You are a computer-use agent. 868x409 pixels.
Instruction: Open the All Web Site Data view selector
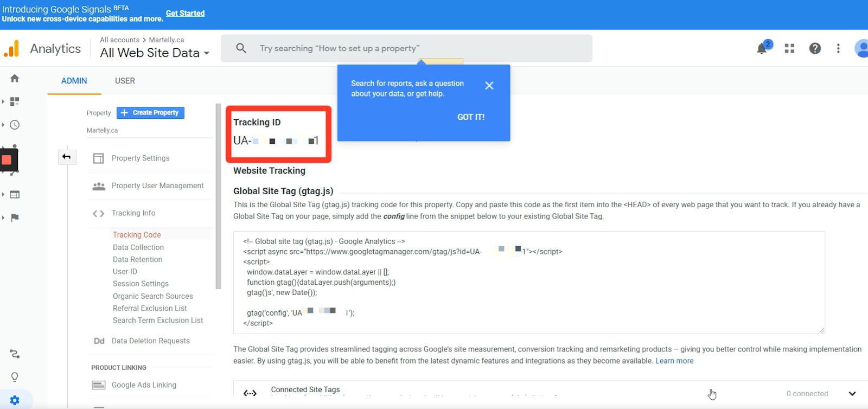[x=155, y=53]
